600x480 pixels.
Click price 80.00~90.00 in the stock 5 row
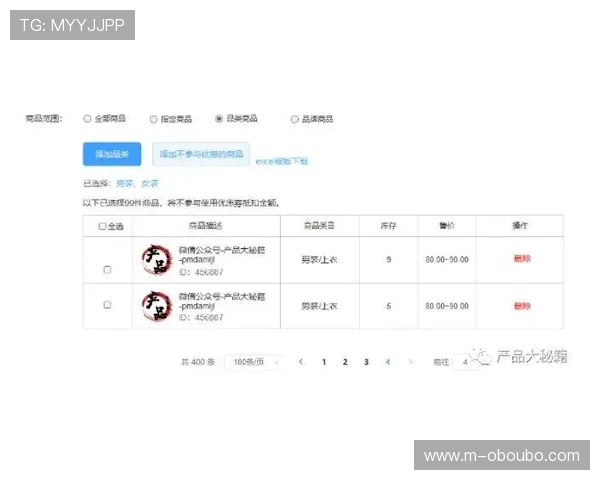pos(447,306)
